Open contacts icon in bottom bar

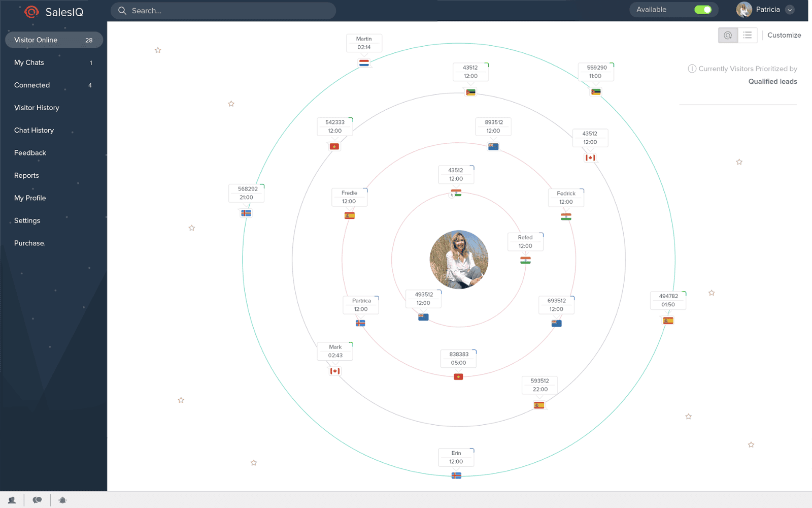click(12, 500)
